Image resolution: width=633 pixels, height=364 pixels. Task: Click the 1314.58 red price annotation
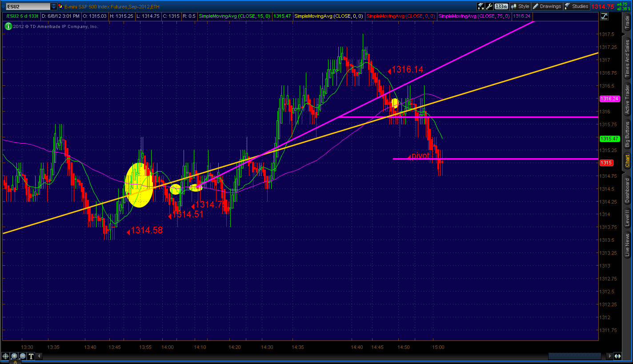click(x=146, y=231)
